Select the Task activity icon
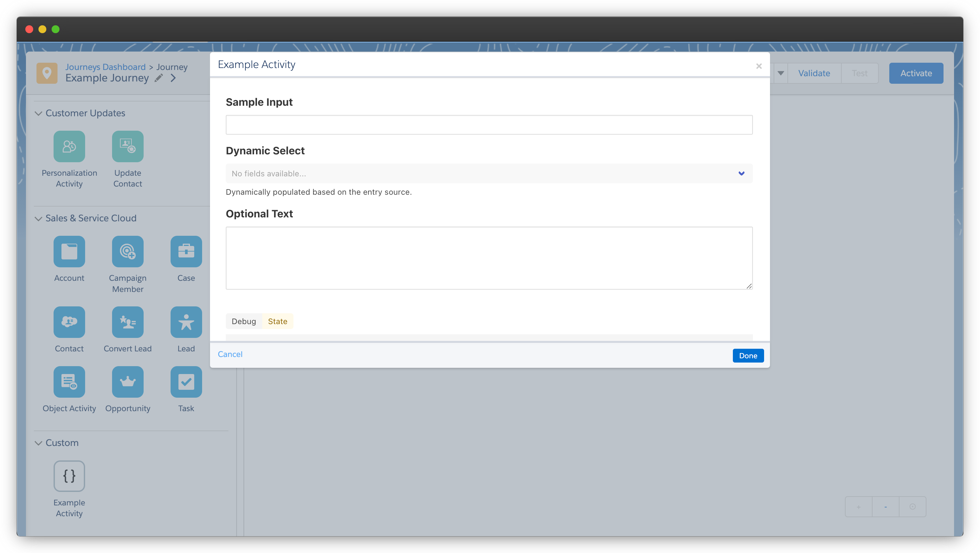This screenshot has width=980, height=553. coord(186,382)
